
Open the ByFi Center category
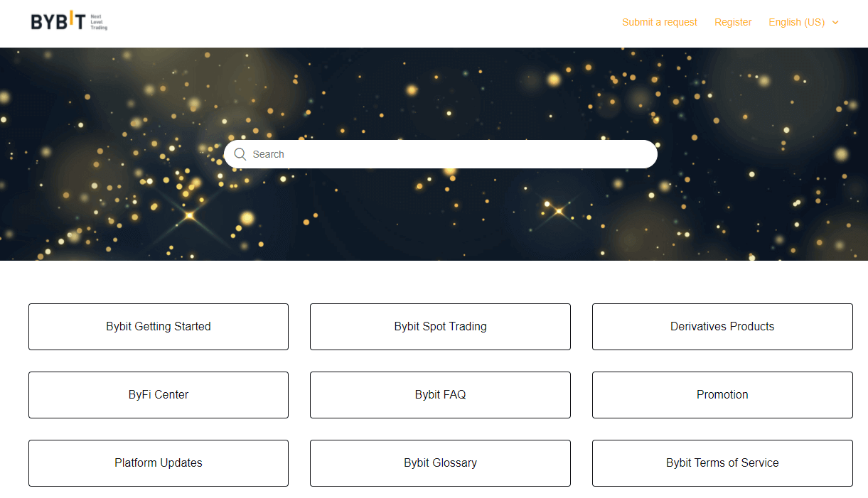point(159,395)
